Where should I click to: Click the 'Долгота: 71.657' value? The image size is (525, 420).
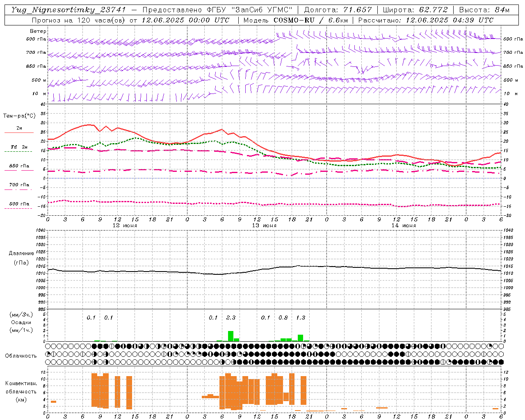[x=338, y=10]
